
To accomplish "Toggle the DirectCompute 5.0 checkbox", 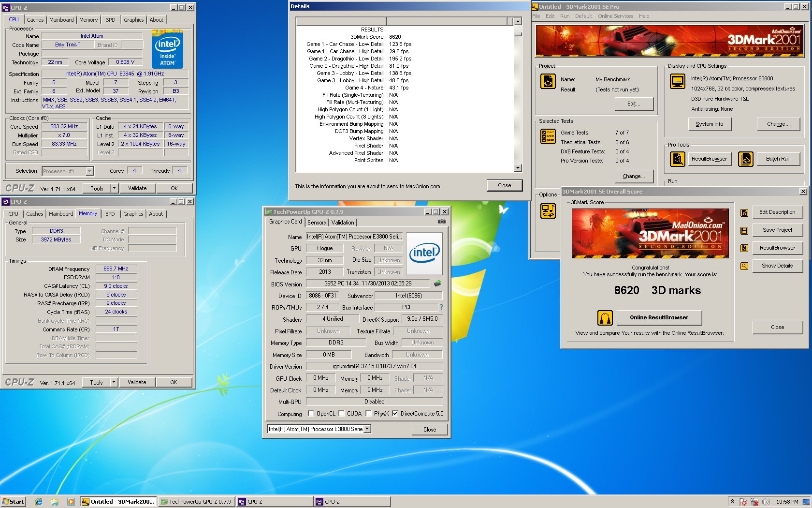I will pos(395,414).
